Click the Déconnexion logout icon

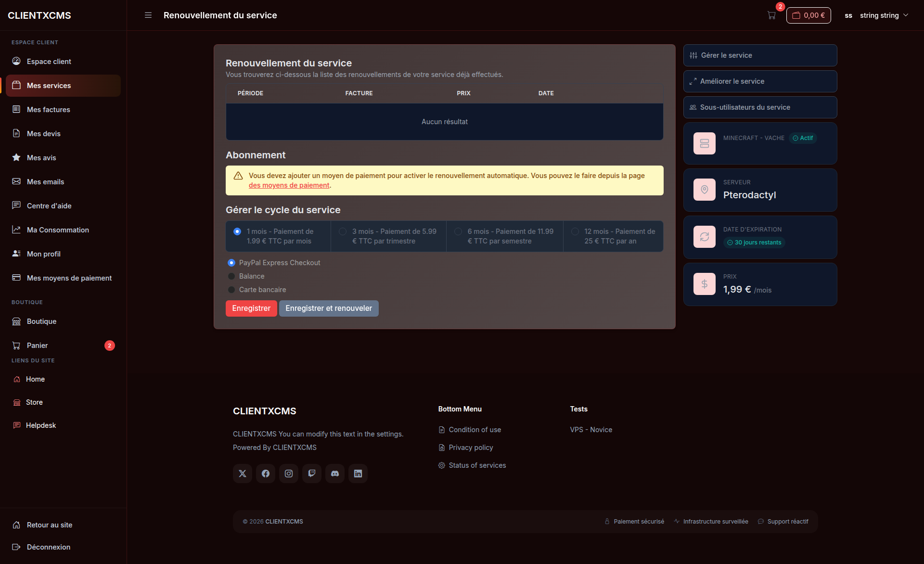coord(16,547)
